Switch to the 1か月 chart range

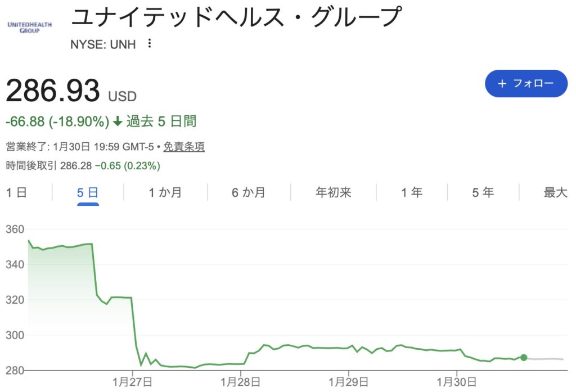(x=165, y=193)
